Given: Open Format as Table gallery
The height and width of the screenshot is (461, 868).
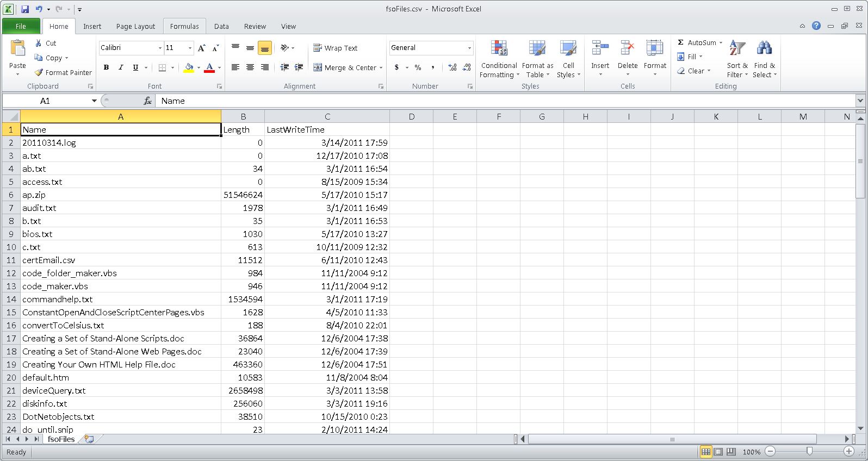Looking at the screenshot, I should click(537, 59).
